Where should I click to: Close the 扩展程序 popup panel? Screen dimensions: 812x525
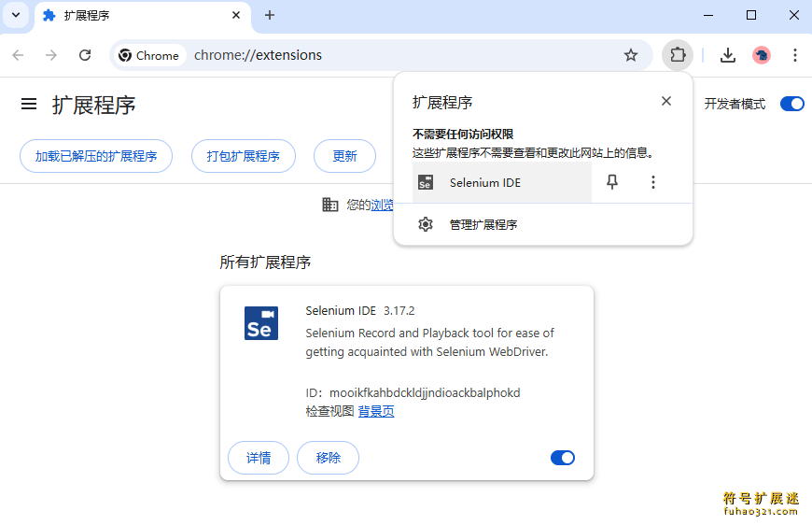click(x=666, y=101)
